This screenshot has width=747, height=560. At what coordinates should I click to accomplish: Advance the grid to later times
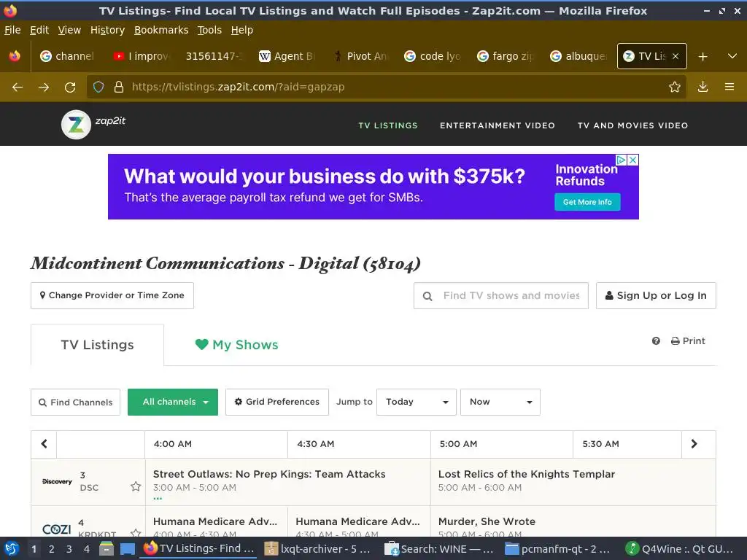point(694,444)
